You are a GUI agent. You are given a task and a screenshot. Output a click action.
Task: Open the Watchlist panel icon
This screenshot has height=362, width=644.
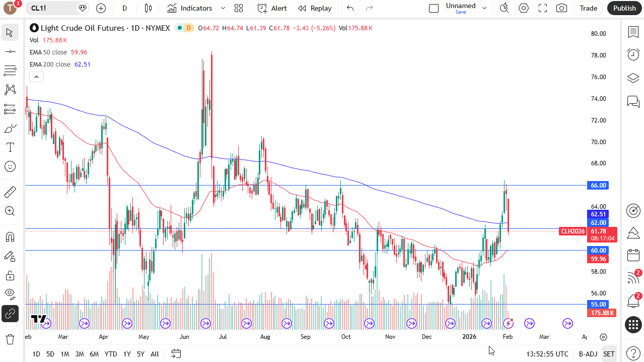633,32
